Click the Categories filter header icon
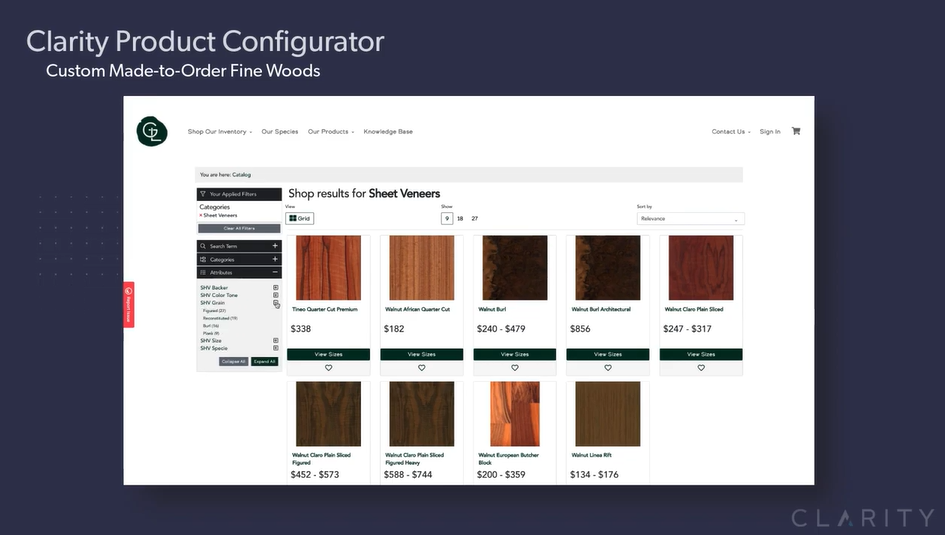 [x=203, y=259]
